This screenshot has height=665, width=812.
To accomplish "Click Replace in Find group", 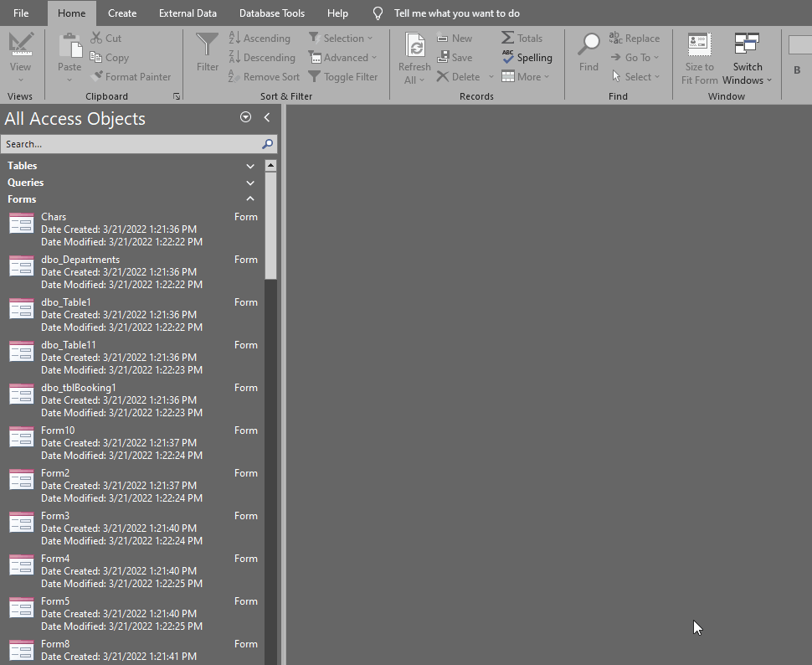I will pos(635,39).
